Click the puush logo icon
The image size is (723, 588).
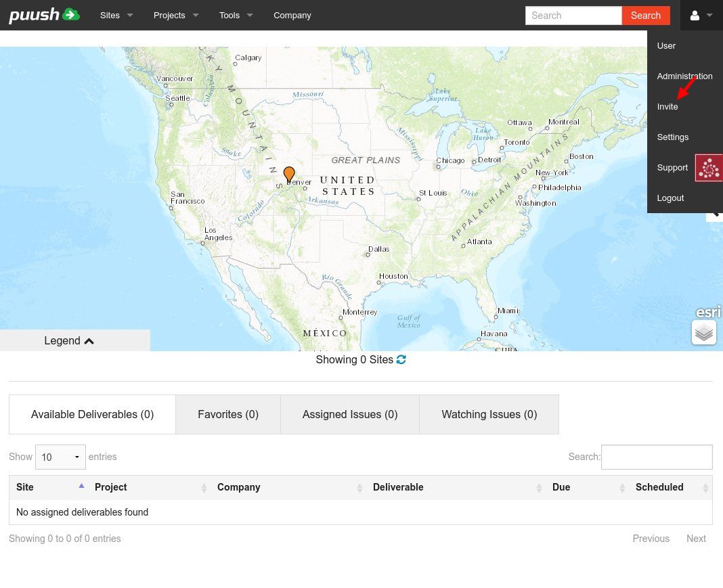tap(44, 15)
